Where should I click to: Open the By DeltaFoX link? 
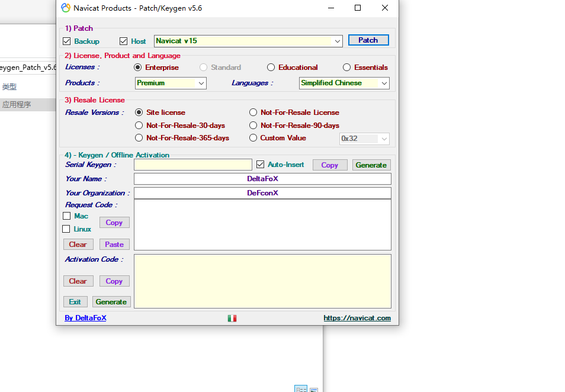point(85,317)
